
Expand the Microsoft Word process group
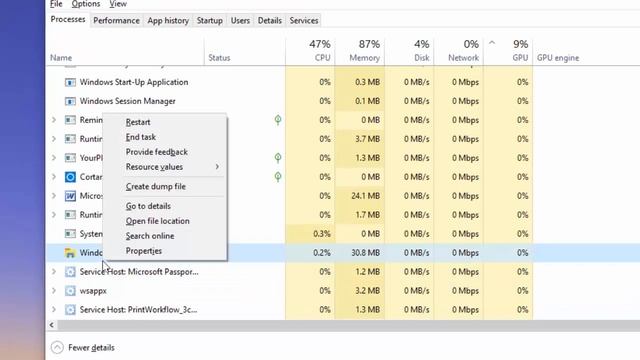[x=54, y=196]
